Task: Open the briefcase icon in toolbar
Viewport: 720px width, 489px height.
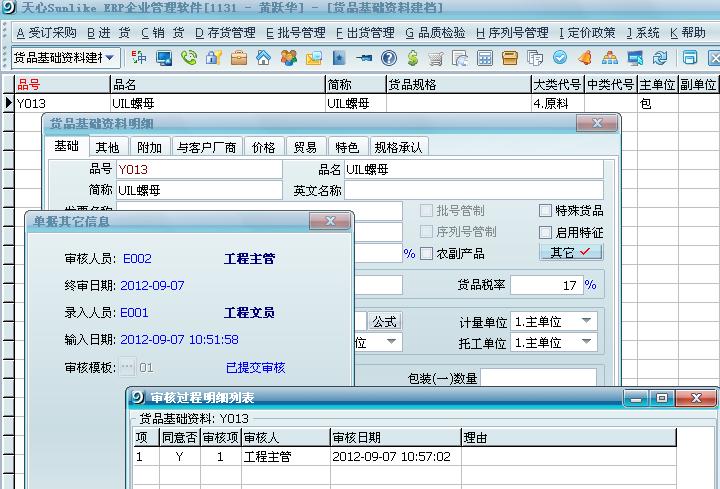Action: pyautogui.click(x=238, y=58)
